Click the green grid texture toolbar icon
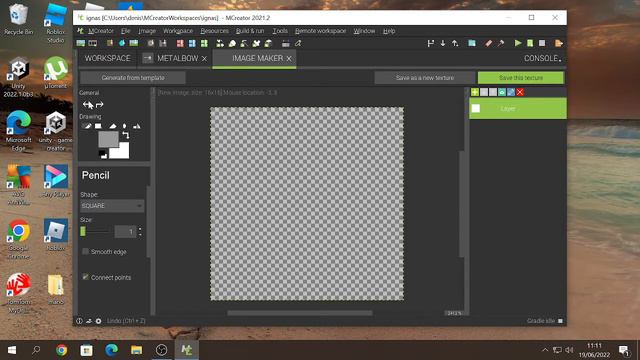This screenshot has height=360, width=640. click(x=204, y=43)
